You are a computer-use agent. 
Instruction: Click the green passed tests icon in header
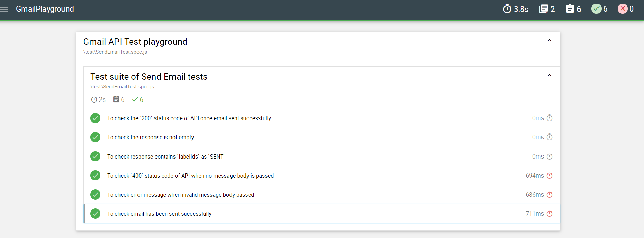coord(596,9)
